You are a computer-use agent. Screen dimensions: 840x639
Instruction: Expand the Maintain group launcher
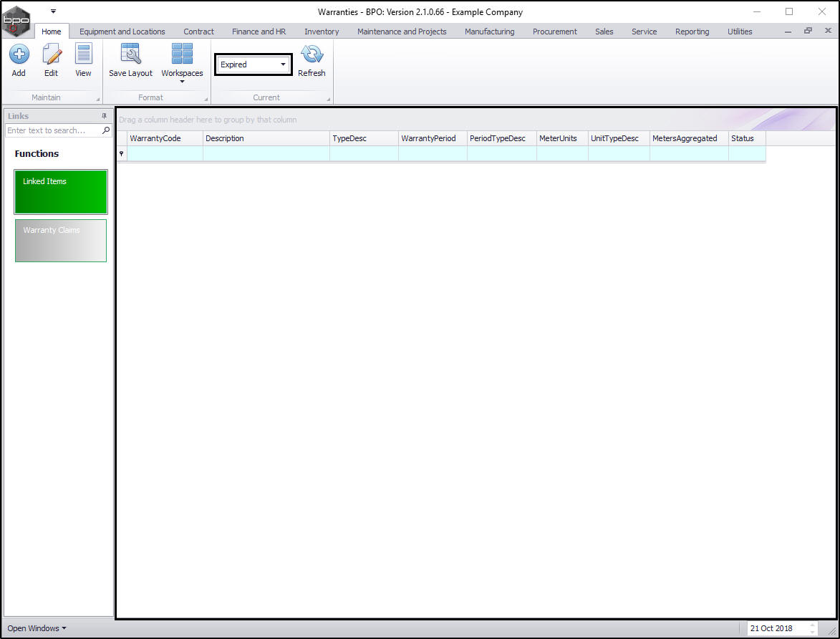tap(98, 99)
